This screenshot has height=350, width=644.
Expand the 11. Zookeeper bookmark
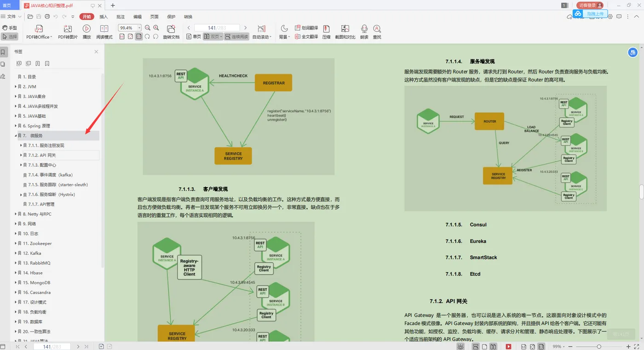pyautogui.click(x=15, y=243)
